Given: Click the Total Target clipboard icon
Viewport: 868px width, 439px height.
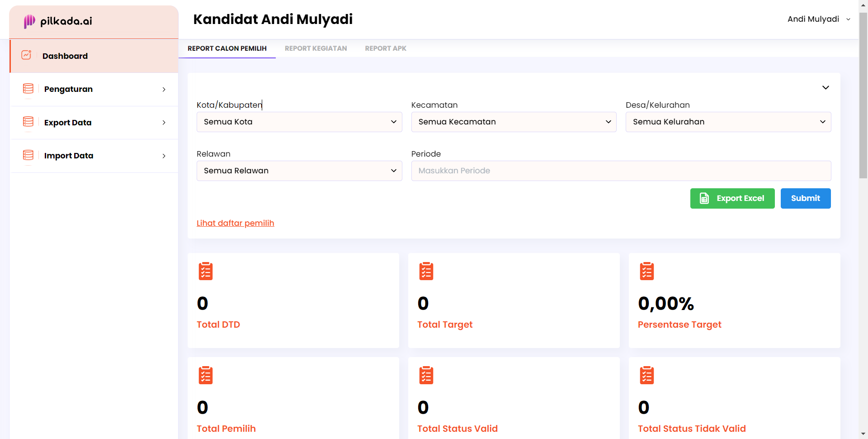Looking at the screenshot, I should [x=426, y=271].
